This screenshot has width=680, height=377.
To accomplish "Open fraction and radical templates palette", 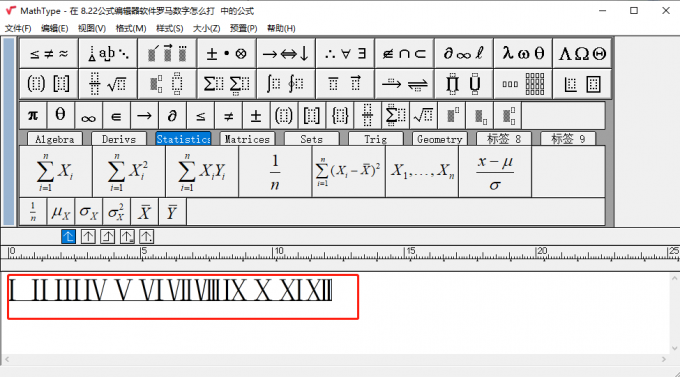I will (108, 83).
